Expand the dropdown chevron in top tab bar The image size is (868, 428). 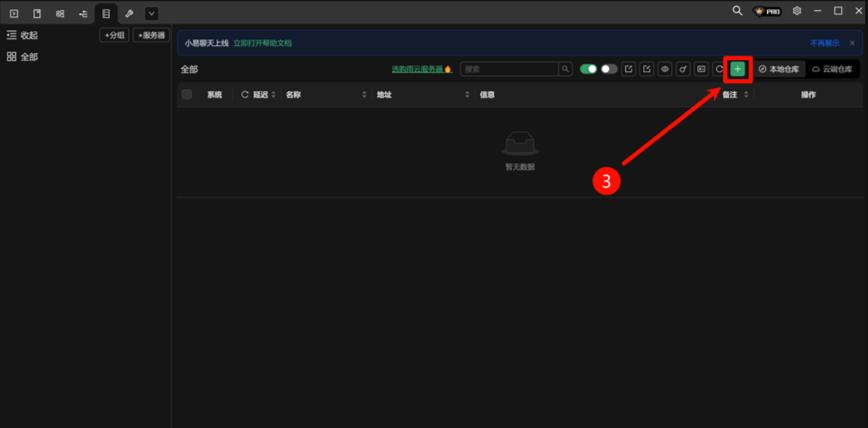pyautogui.click(x=152, y=13)
